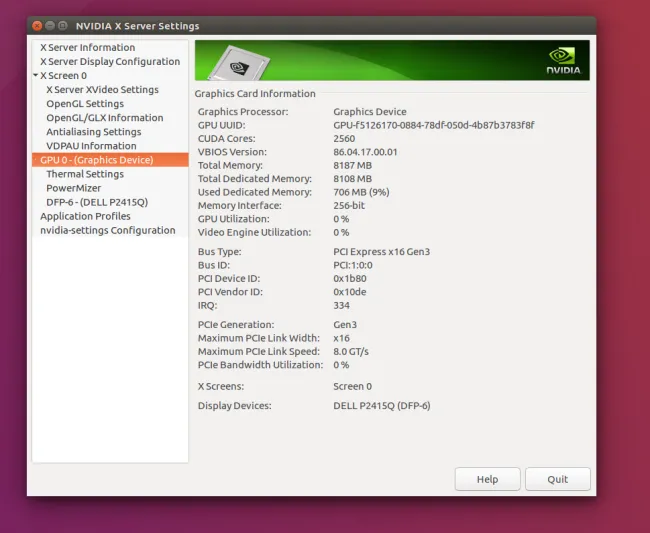Click the Help button
This screenshot has height=533, width=650.
pyautogui.click(x=488, y=479)
